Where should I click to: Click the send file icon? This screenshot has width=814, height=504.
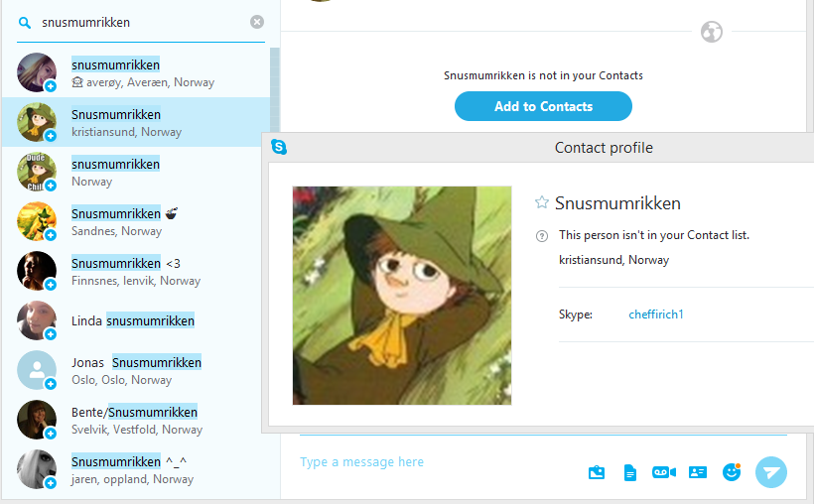(629, 473)
